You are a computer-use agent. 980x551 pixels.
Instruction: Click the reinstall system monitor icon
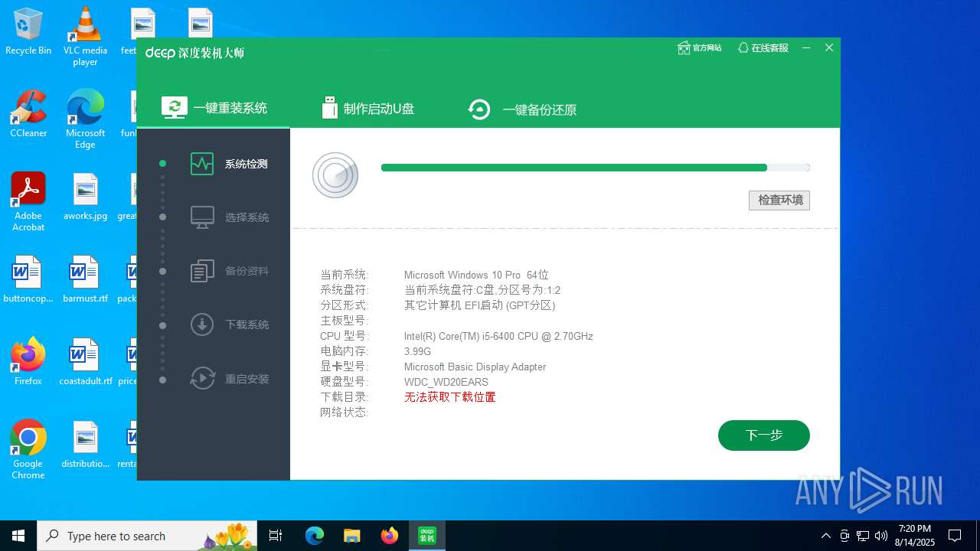tap(175, 107)
